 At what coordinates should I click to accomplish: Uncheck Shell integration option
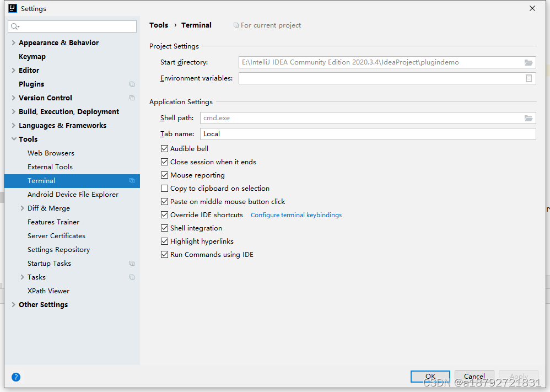pos(164,228)
